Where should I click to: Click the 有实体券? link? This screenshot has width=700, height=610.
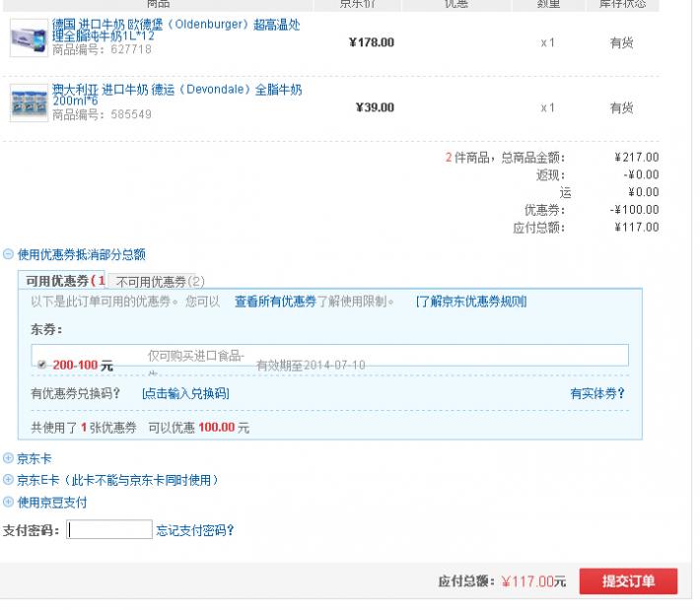click(596, 393)
